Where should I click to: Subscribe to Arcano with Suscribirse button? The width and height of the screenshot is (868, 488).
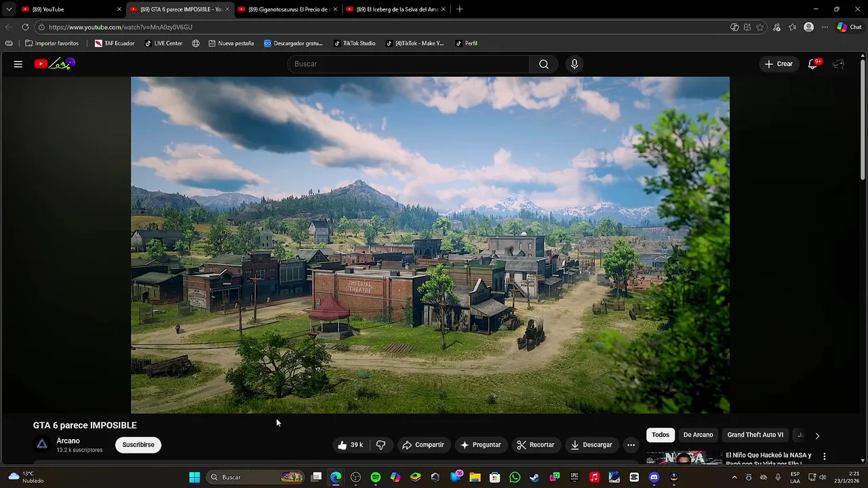[138, 445]
